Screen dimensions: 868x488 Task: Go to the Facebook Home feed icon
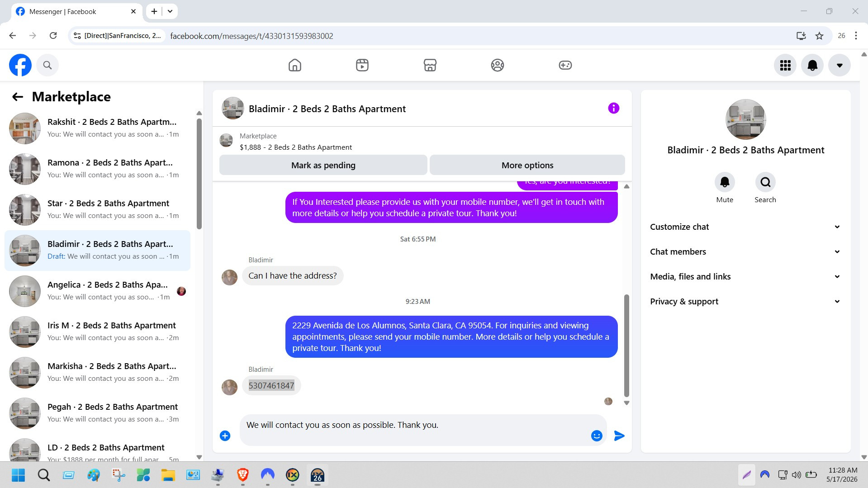295,65
